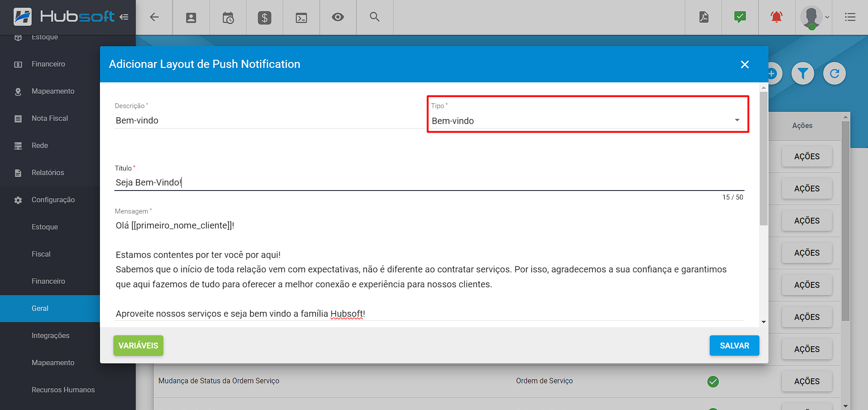The width and height of the screenshot is (868, 410).
Task: Open the search magnifier icon
Action: (x=375, y=17)
